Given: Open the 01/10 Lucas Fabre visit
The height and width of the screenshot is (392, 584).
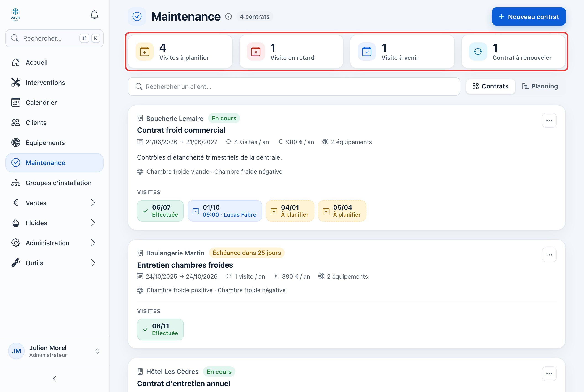Looking at the screenshot, I should point(225,211).
